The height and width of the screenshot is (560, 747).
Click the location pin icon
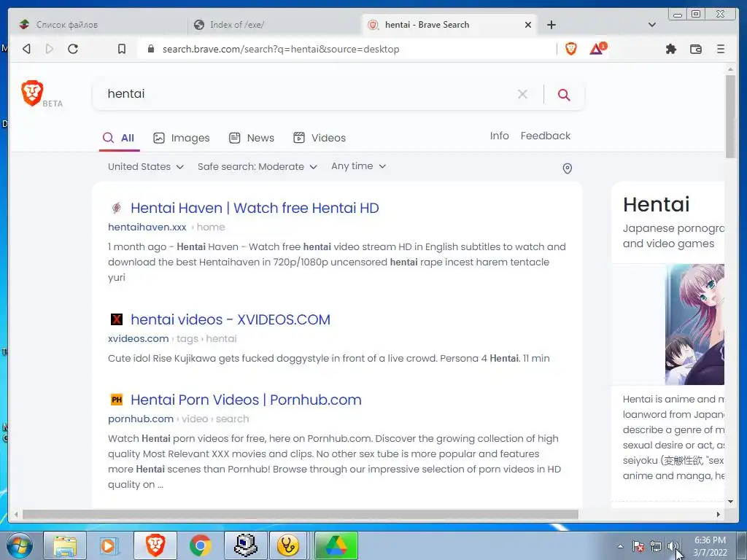567,168
